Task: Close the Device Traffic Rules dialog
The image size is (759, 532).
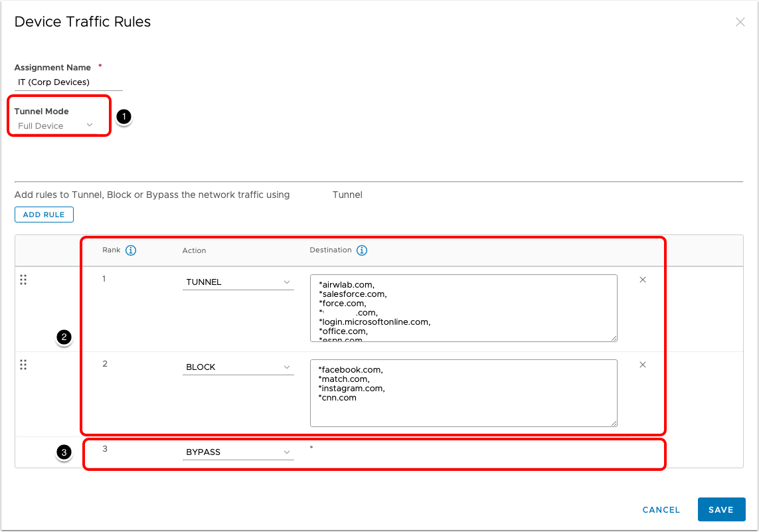Action: click(740, 22)
